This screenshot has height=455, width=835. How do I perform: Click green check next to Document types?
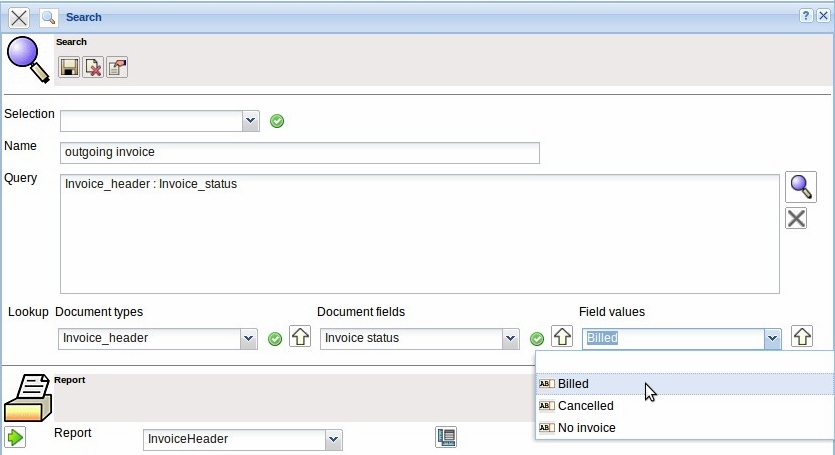(275, 339)
